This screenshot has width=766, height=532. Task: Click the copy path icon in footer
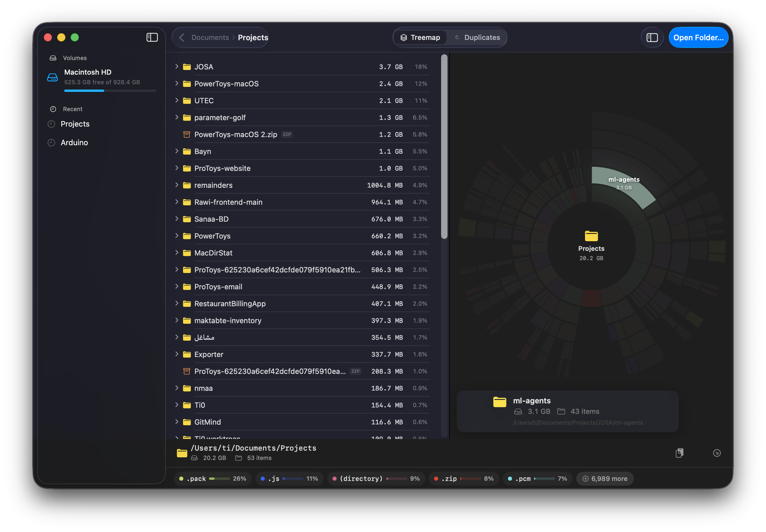679,453
